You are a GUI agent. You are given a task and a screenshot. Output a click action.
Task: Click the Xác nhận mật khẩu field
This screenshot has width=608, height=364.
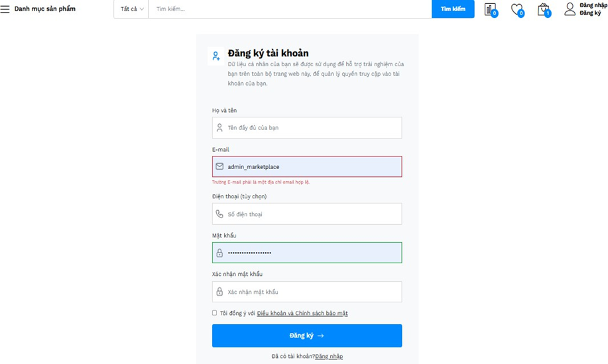coord(312,292)
